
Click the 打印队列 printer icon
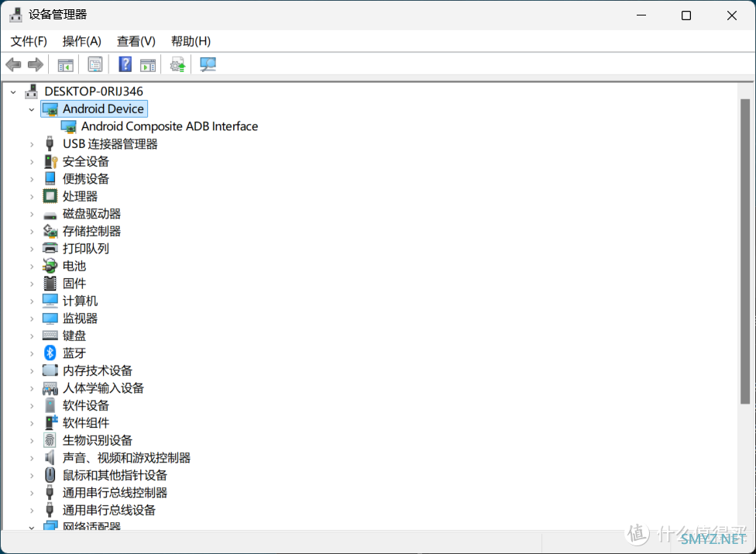pos(50,248)
